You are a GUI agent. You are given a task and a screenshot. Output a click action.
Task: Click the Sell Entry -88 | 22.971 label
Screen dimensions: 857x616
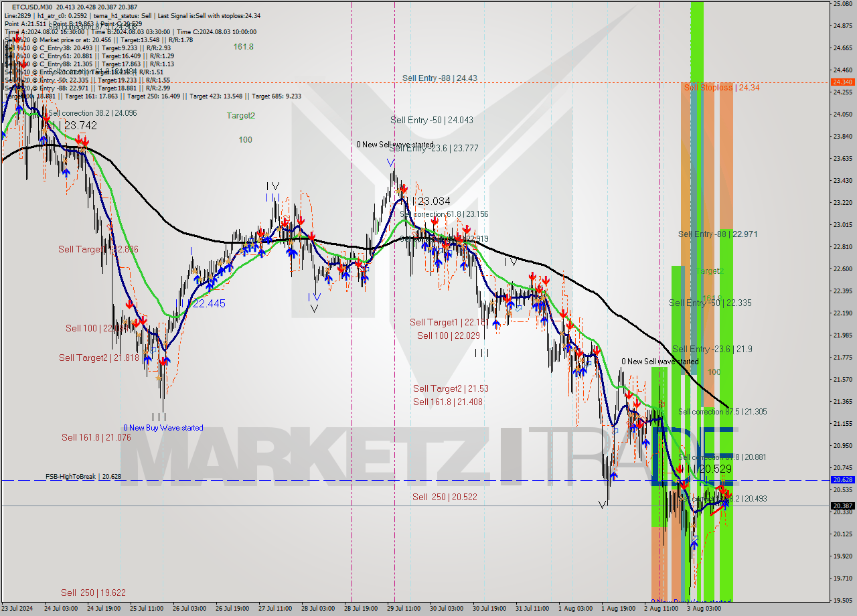point(718,234)
